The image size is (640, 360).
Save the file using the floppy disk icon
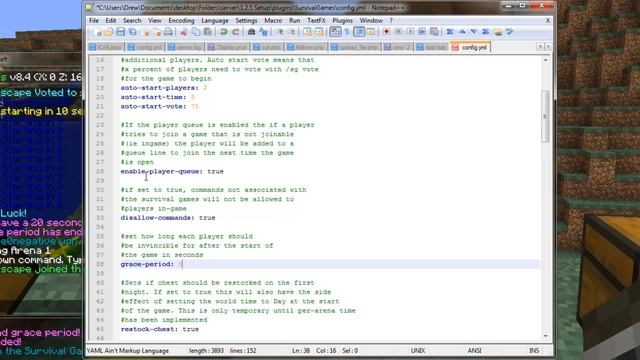(x=120, y=32)
